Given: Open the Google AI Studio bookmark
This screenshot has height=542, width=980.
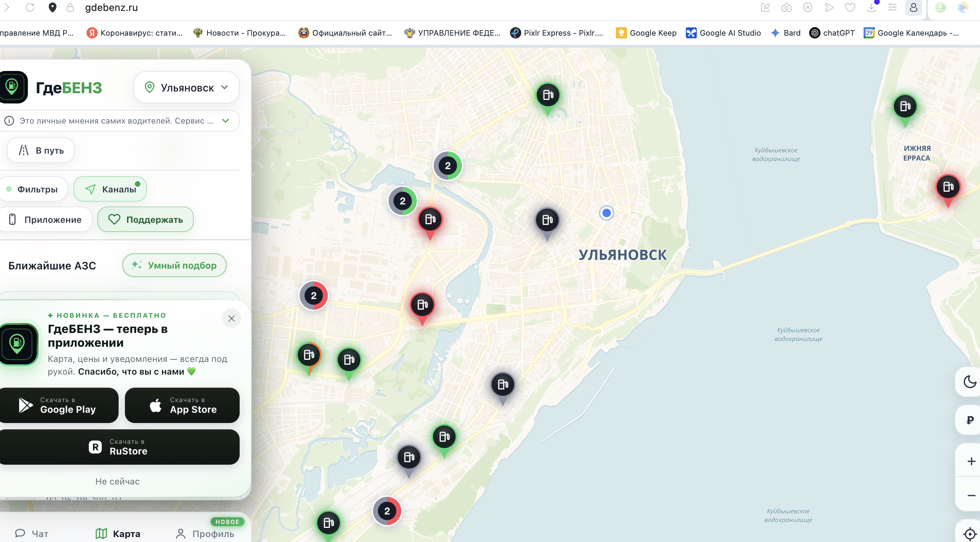Looking at the screenshot, I should point(723,33).
